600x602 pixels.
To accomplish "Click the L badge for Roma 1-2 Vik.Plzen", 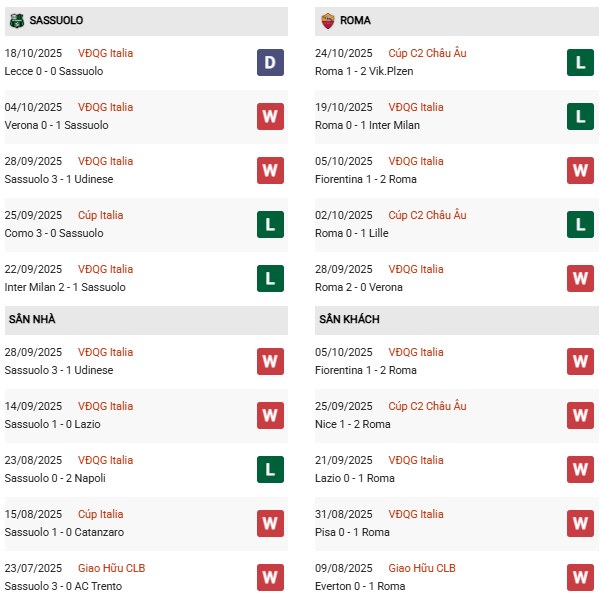I will click(580, 63).
